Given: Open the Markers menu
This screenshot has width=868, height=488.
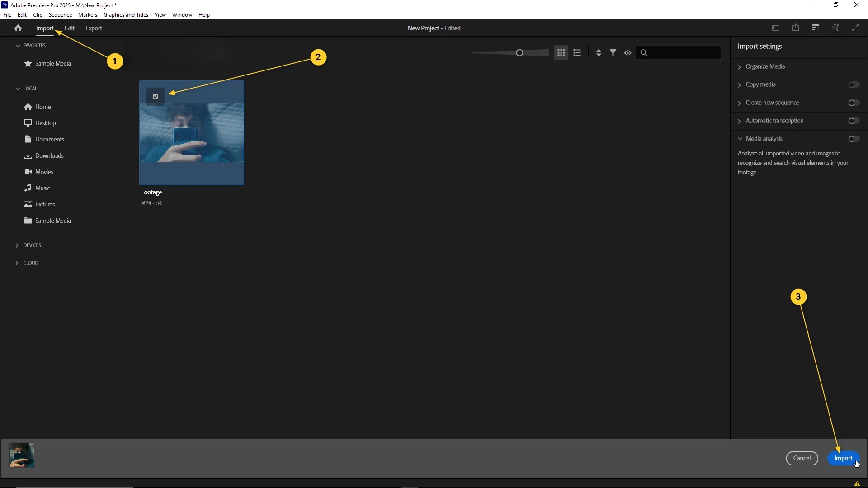Looking at the screenshot, I should point(88,15).
